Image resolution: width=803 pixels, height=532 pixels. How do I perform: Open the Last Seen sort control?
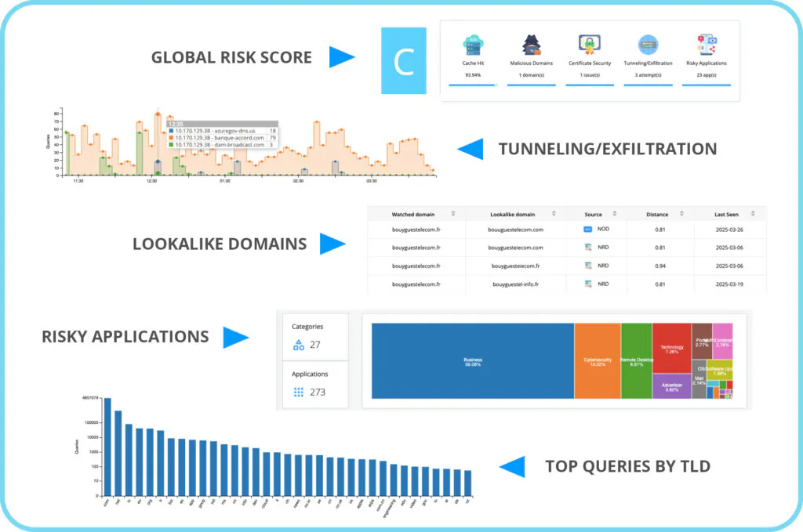pos(752,215)
